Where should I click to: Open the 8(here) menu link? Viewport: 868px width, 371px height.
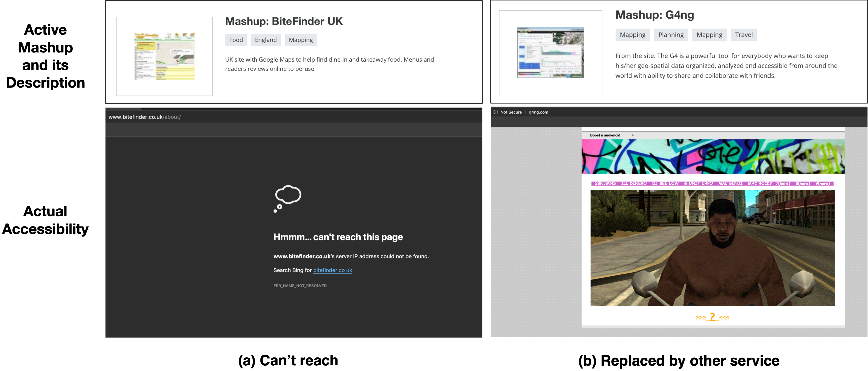pyautogui.click(x=803, y=183)
